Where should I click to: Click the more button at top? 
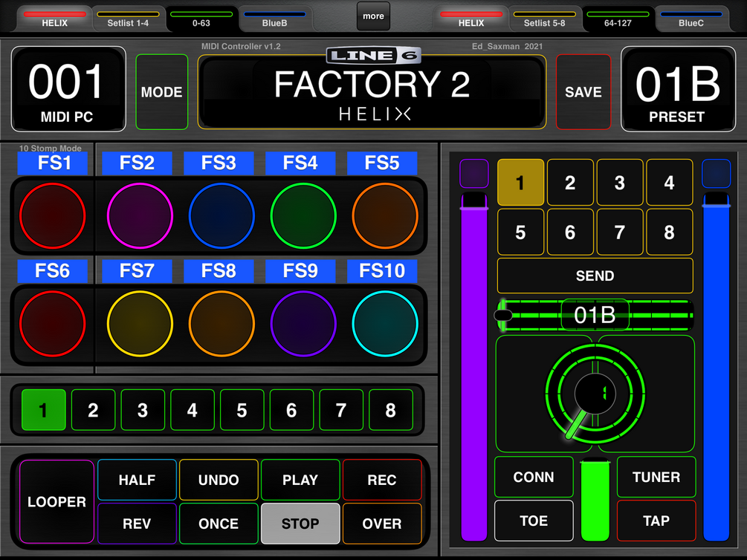pyautogui.click(x=373, y=16)
